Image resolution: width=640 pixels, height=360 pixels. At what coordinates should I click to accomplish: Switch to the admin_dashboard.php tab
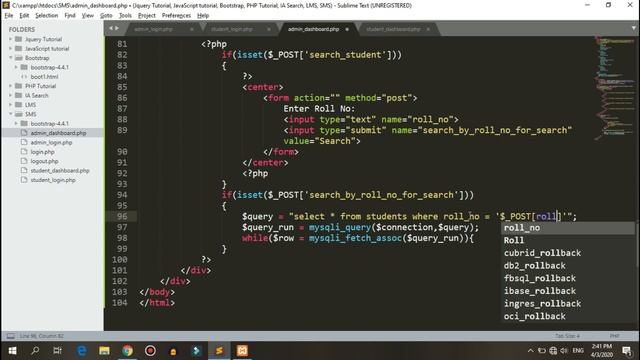pos(313,29)
